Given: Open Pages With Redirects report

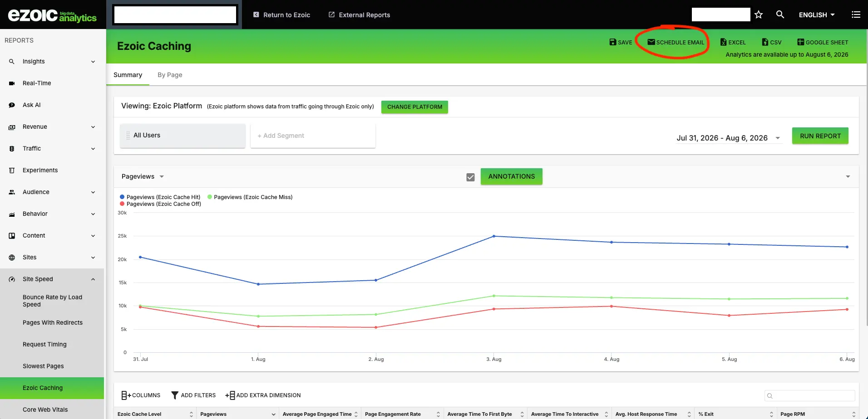Looking at the screenshot, I should click(x=53, y=323).
